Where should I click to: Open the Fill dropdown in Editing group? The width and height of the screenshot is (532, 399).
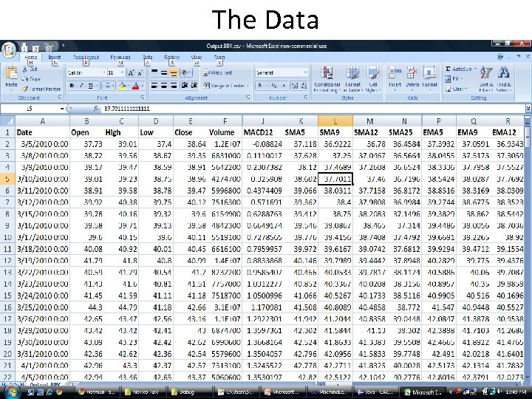click(454, 79)
